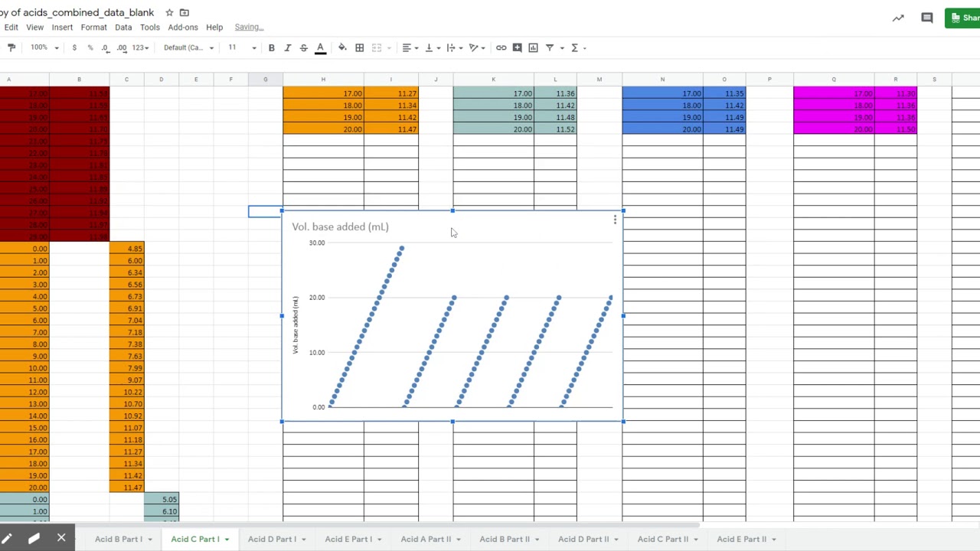Open the activity trend icon near Share

tap(898, 18)
